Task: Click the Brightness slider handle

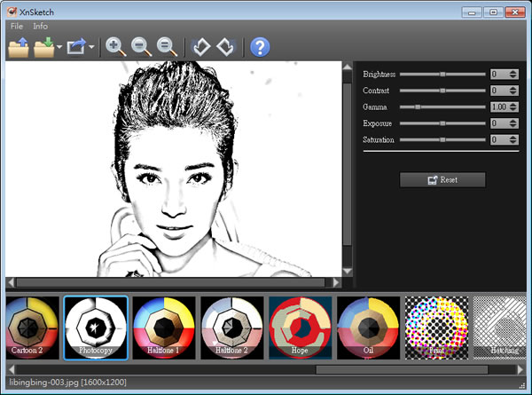Action: coord(442,75)
